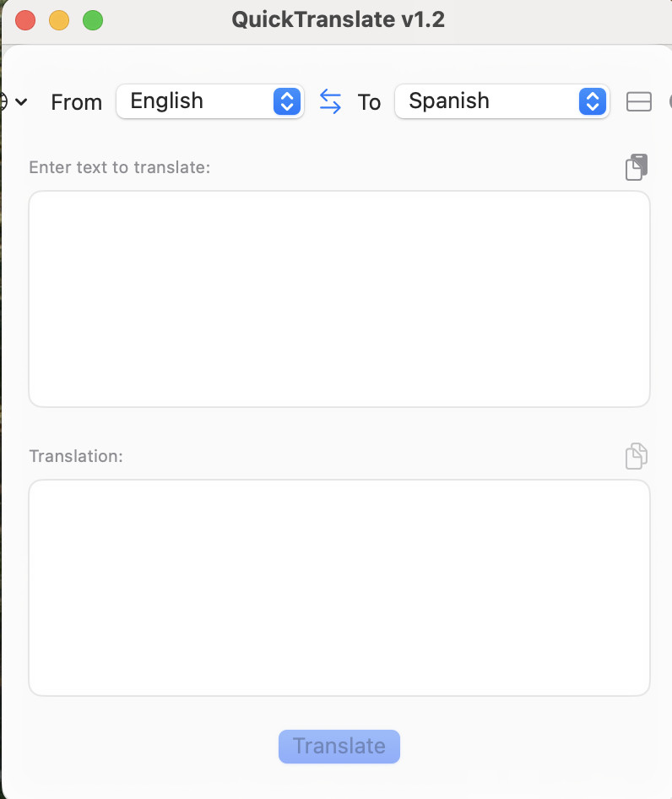
Task: Close the QuickTranslate window
Action: click(x=25, y=20)
